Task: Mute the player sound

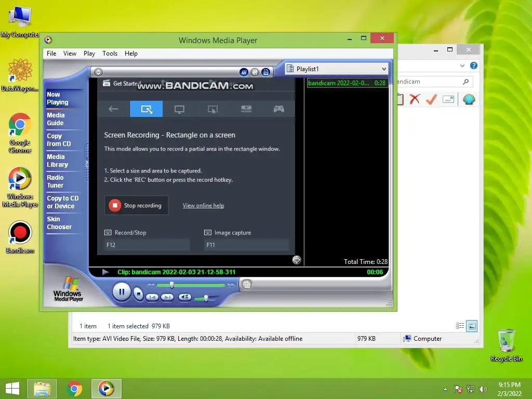Action: [x=185, y=297]
